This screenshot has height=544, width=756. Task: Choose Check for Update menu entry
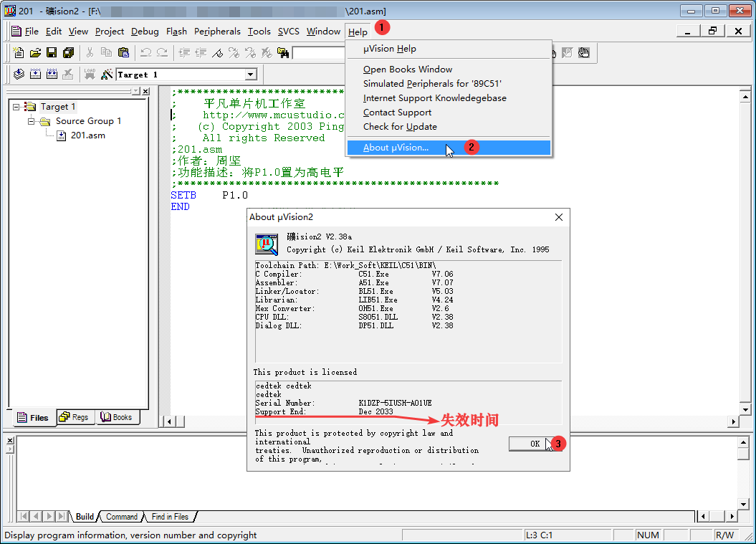coord(449,126)
